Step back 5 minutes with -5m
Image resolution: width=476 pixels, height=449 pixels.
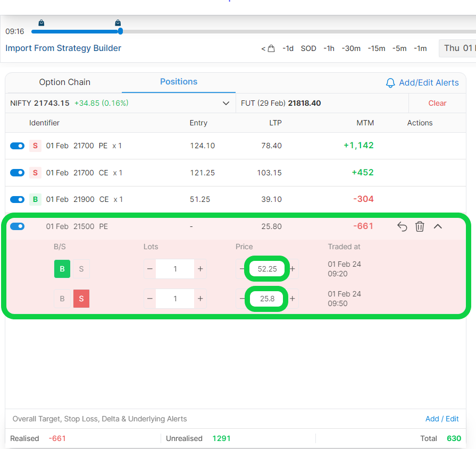tap(399, 48)
